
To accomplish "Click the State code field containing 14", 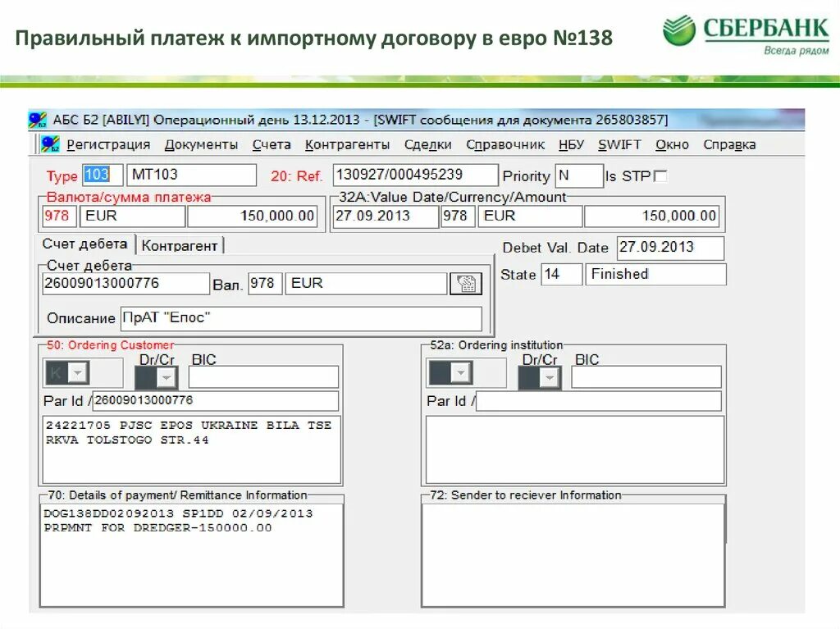I will click(x=561, y=275).
